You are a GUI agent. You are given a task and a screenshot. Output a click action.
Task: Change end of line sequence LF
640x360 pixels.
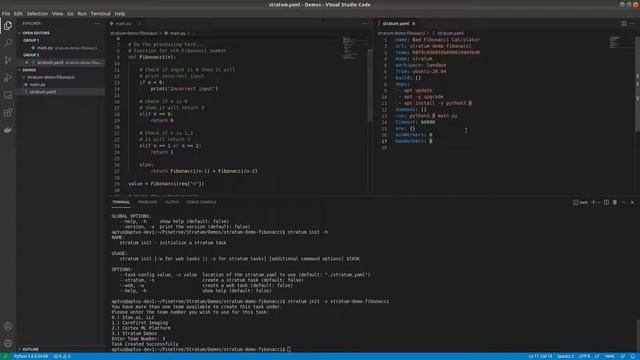pos(597,356)
